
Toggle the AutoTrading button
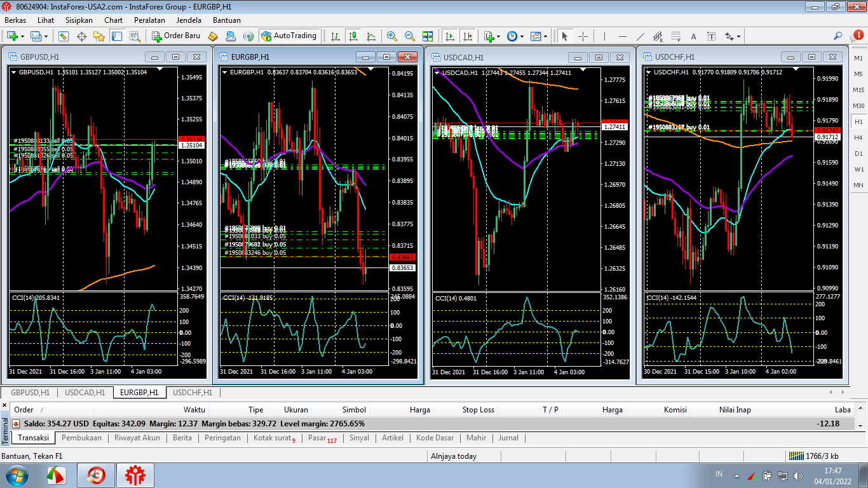coord(289,36)
